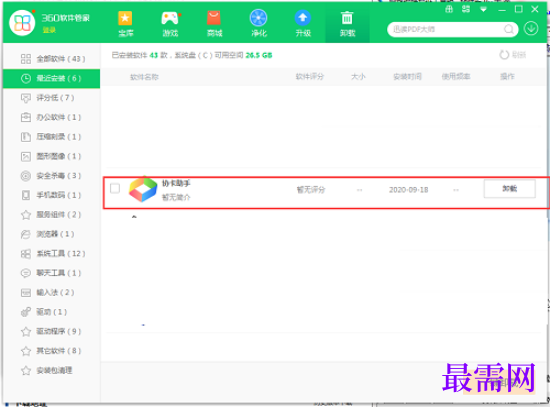Open the 净化 purify icon tab
Viewport: 554px width, 409px height.
coord(259,23)
